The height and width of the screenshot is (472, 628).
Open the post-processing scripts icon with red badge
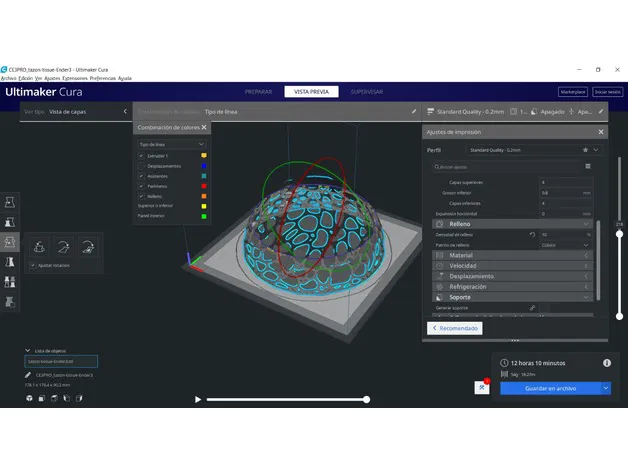coord(482,387)
